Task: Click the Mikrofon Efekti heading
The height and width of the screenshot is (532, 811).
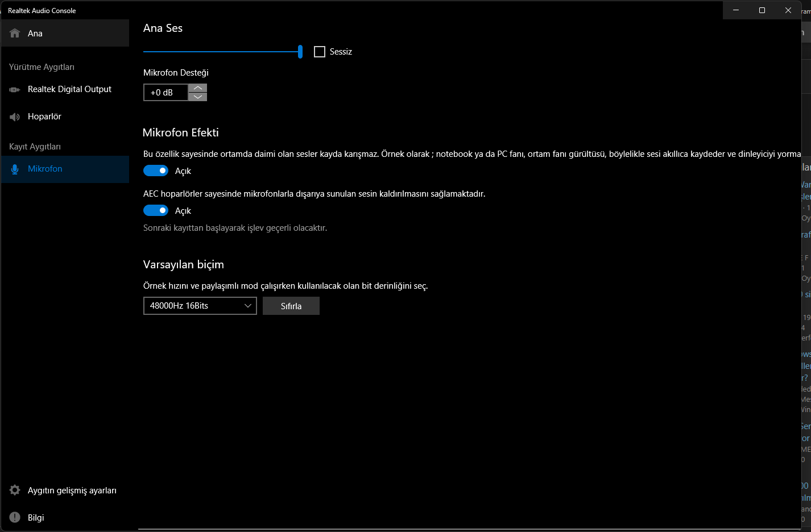Action: point(181,132)
